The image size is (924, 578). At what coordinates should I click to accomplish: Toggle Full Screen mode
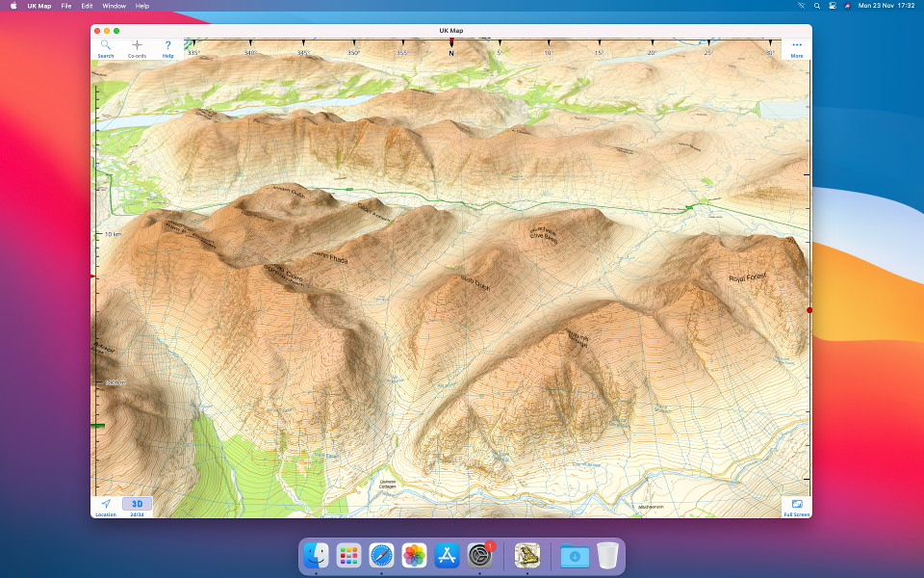tap(798, 503)
